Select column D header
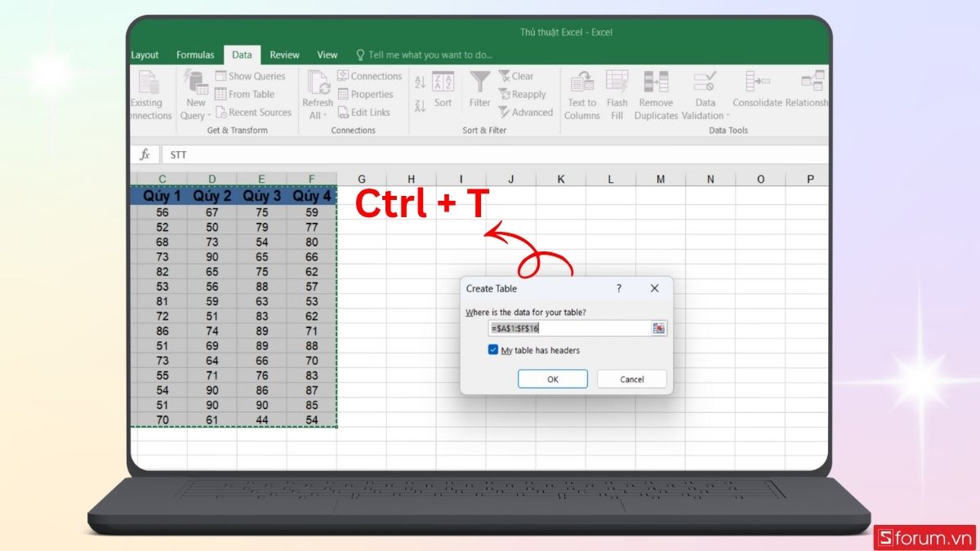The width and height of the screenshot is (980, 551). pos(212,179)
